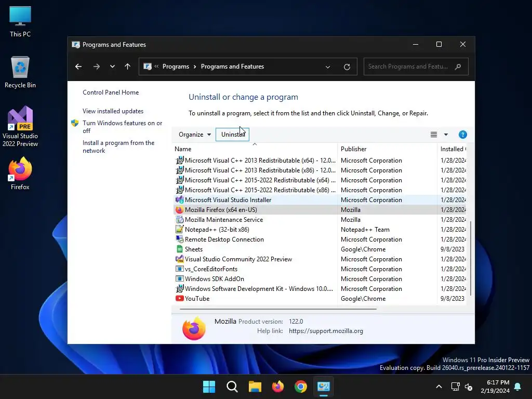Click the Programs and Features breadcrumb

232,66
